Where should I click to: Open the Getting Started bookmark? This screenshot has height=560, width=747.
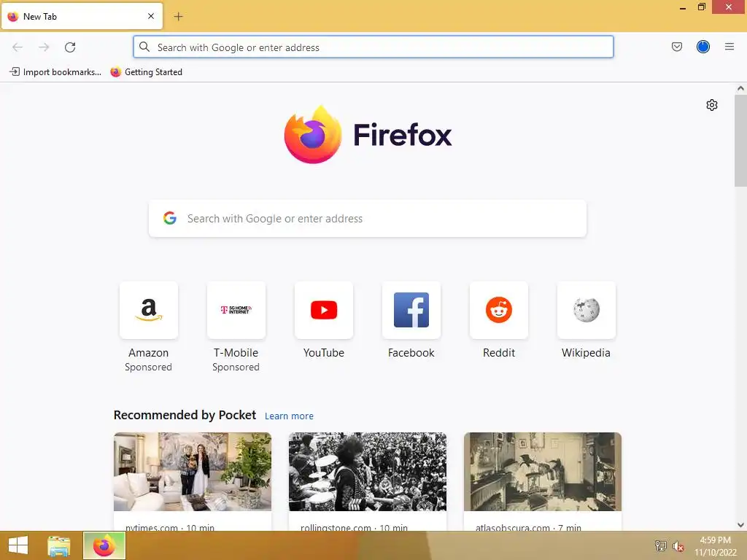[x=146, y=72]
